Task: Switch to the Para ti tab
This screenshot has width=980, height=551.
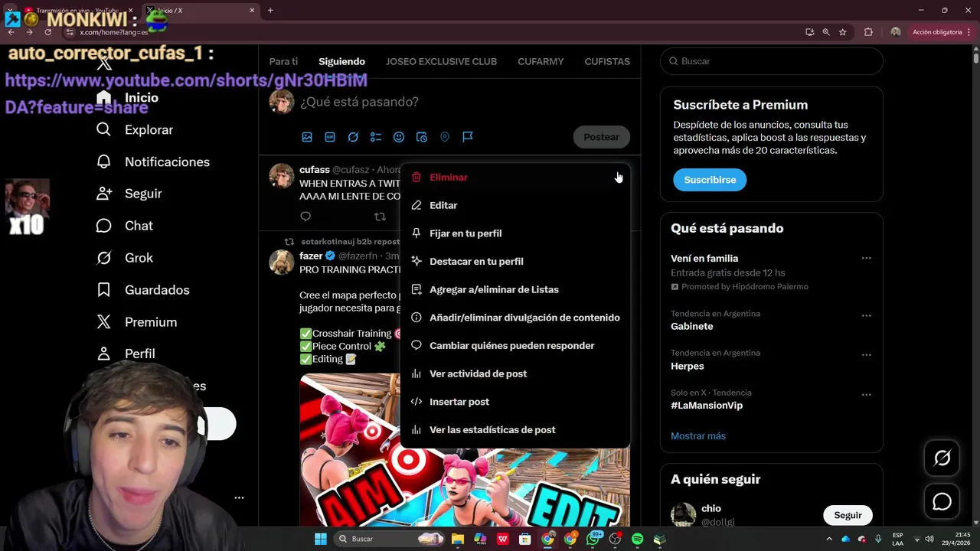Action: 283,61
